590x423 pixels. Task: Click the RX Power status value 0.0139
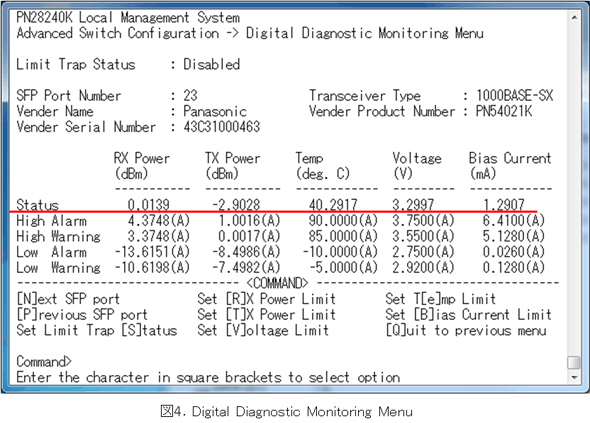pos(148,205)
